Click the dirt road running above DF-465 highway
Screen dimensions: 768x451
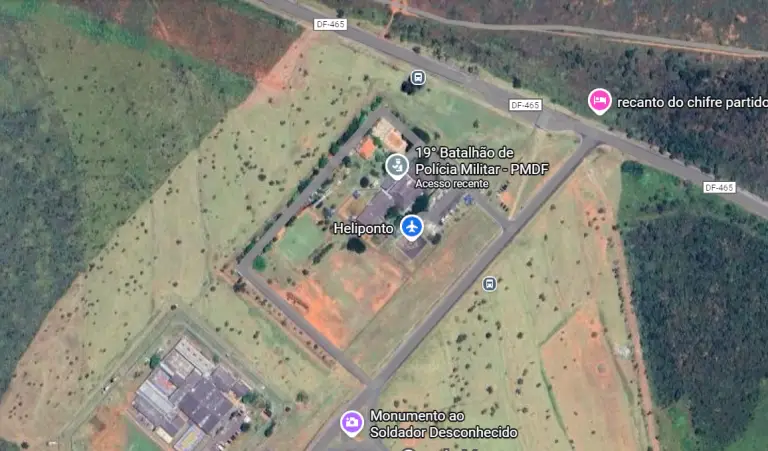[x=578, y=31]
